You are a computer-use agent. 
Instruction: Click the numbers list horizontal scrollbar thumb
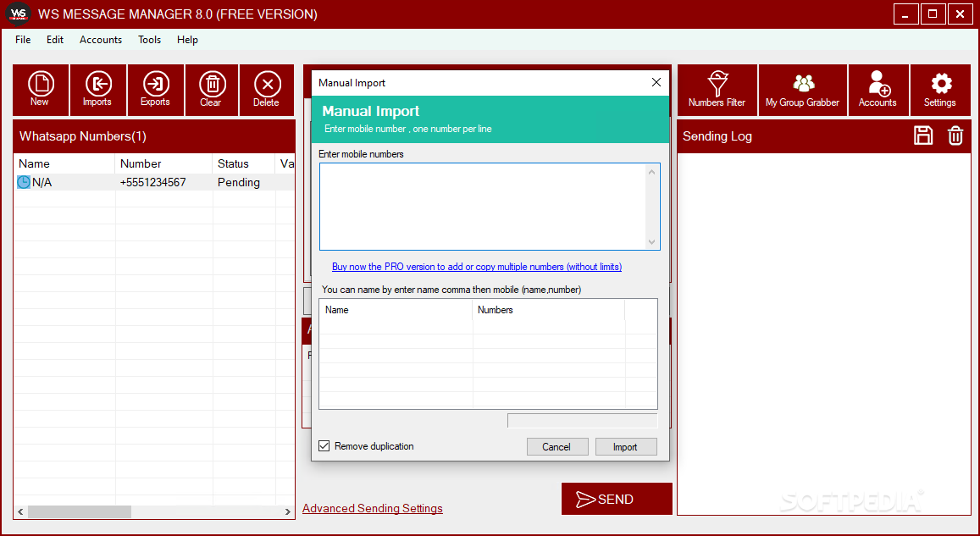pyautogui.click(x=80, y=511)
